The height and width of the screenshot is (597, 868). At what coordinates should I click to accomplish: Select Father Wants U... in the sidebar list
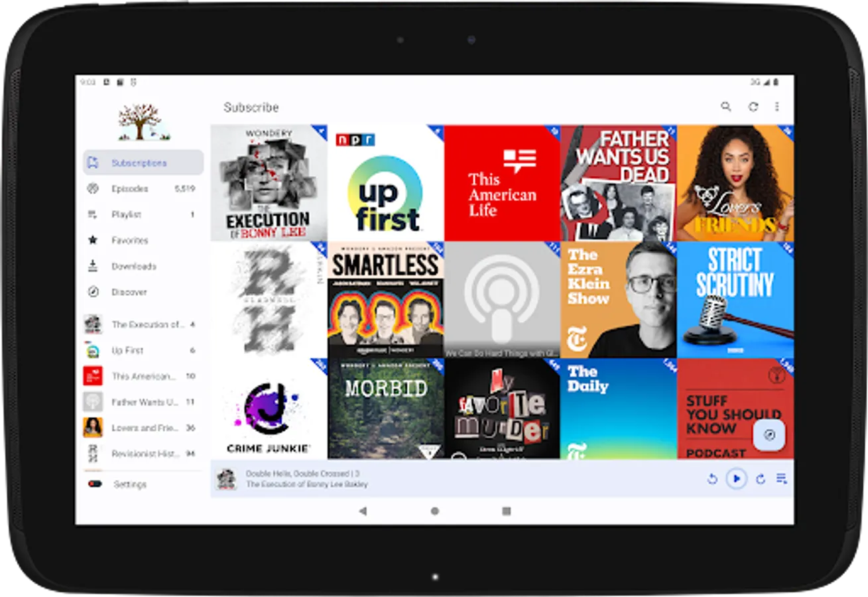(x=143, y=402)
